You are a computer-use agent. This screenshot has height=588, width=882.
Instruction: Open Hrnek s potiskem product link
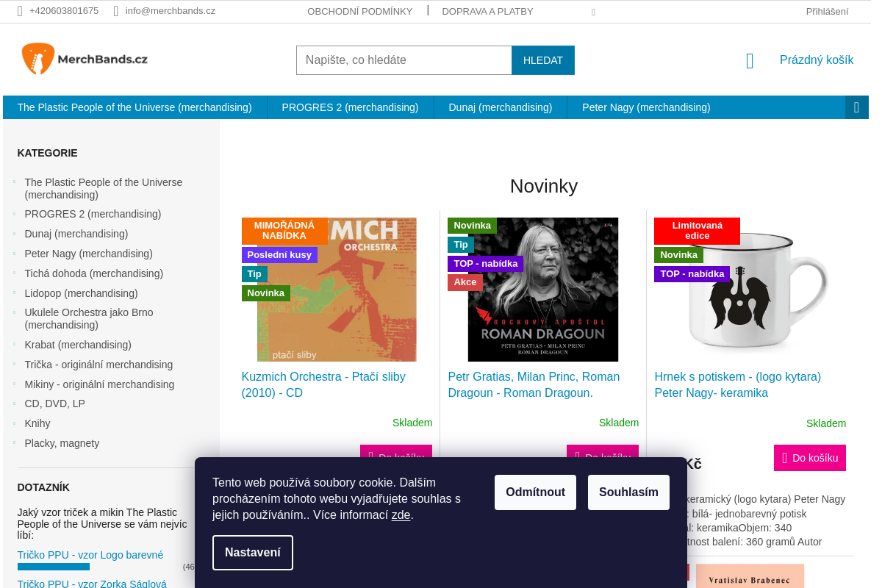(x=737, y=384)
